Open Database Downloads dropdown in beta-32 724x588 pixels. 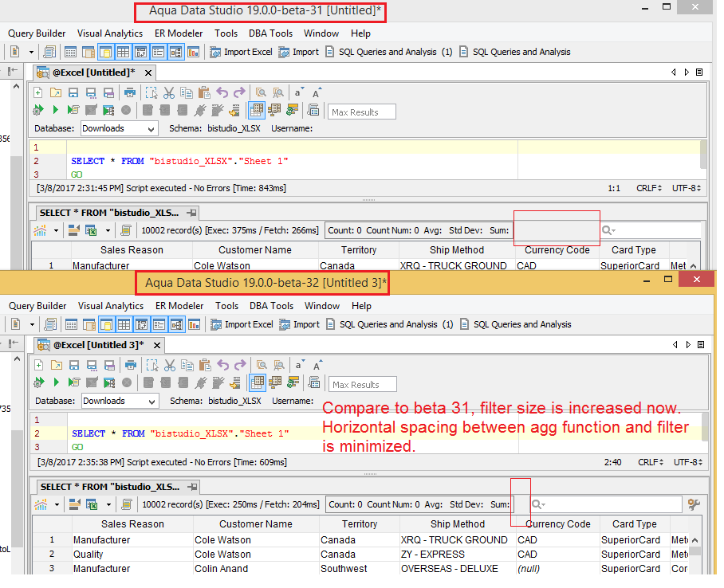coord(120,401)
